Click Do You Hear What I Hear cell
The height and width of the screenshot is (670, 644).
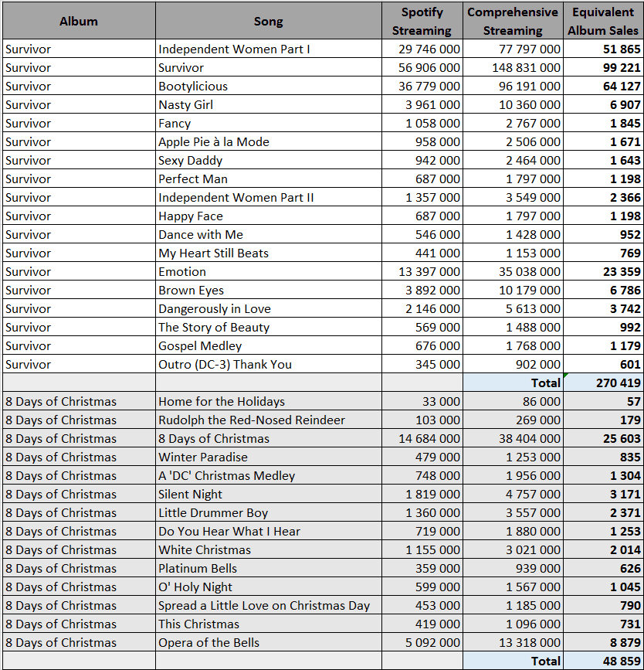(269, 531)
